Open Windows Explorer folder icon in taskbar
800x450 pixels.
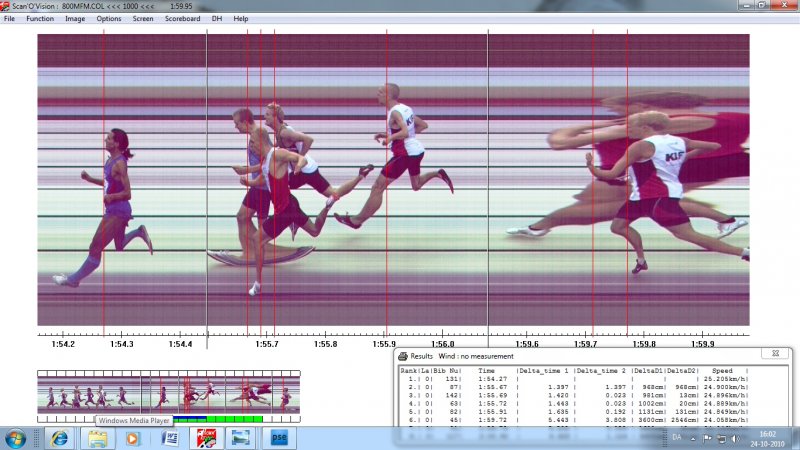pyautogui.click(x=97, y=438)
